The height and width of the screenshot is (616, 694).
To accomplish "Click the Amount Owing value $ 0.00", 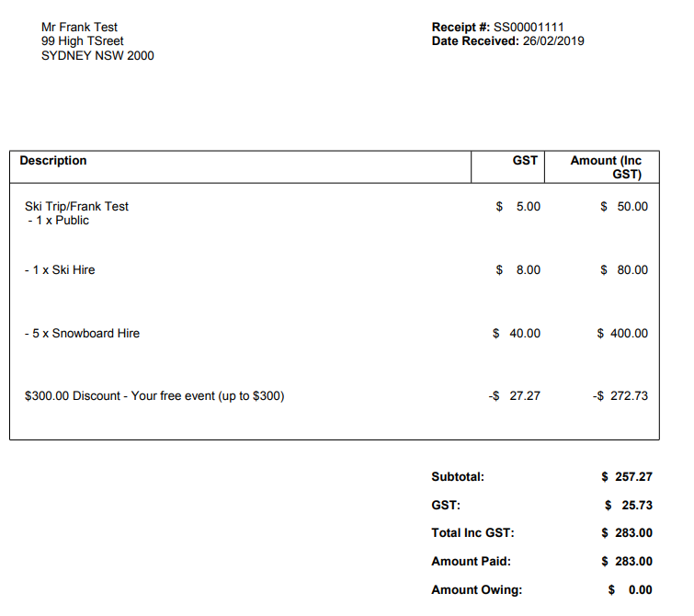I will (631, 589).
